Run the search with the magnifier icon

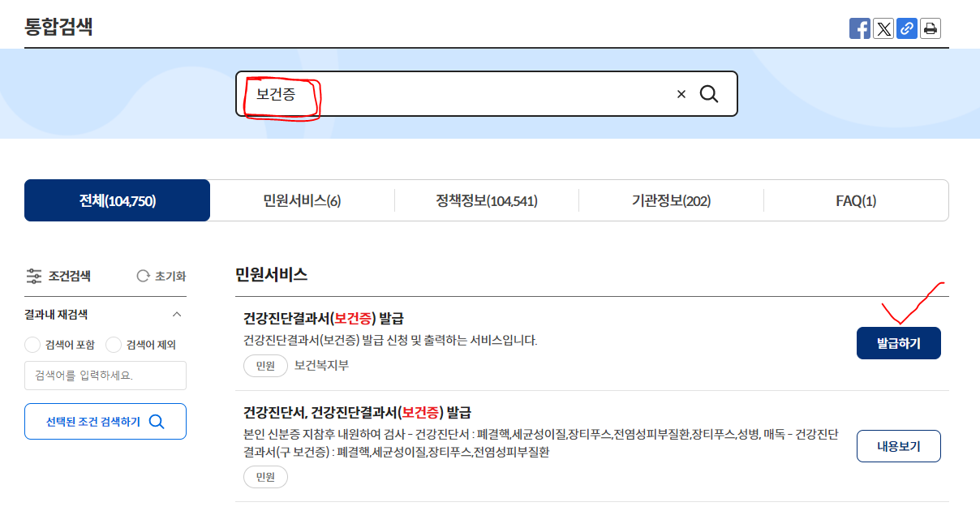coord(709,93)
